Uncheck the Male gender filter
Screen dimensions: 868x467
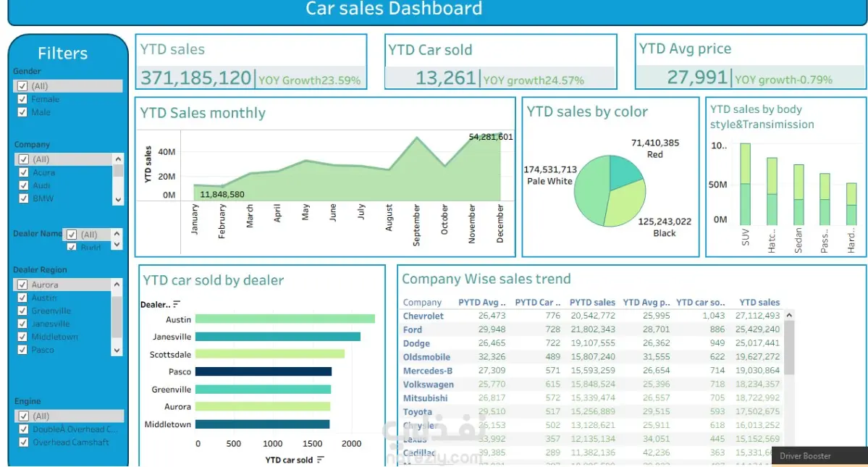22,112
